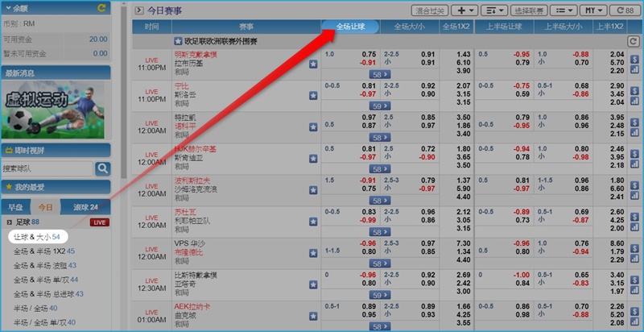Open statistics chart icon for 明斯克戴拿模 match
644x332 pixels.
634,69
